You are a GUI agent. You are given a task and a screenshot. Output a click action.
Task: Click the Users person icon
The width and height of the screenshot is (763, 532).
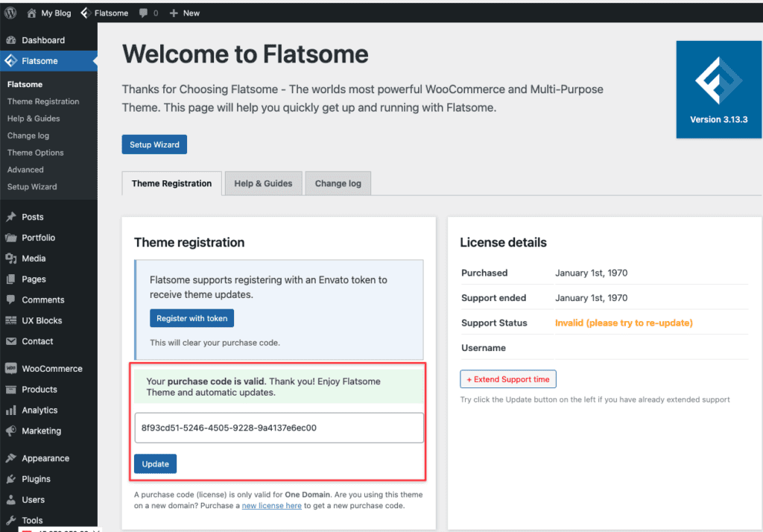[10, 500]
